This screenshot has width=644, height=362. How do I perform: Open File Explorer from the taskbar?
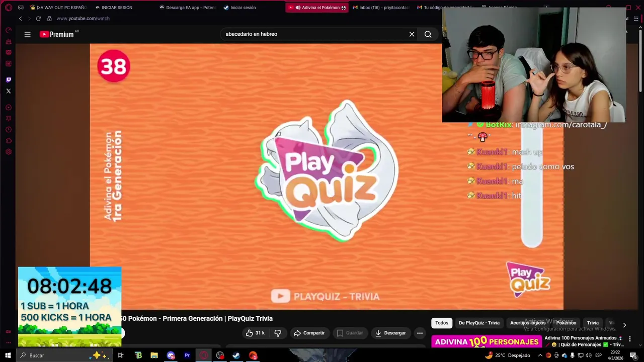[154, 355]
